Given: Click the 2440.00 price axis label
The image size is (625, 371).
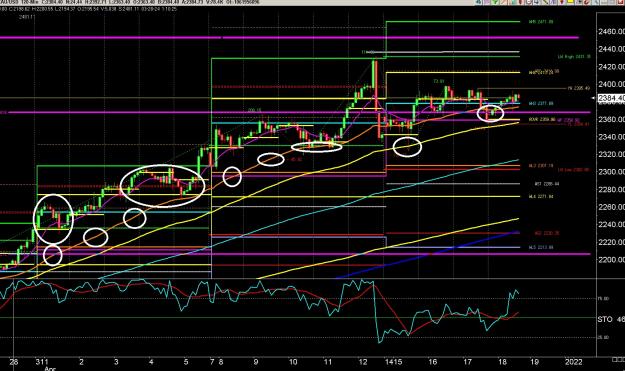Looking at the screenshot, I should pyautogui.click(x=611, y=49).
